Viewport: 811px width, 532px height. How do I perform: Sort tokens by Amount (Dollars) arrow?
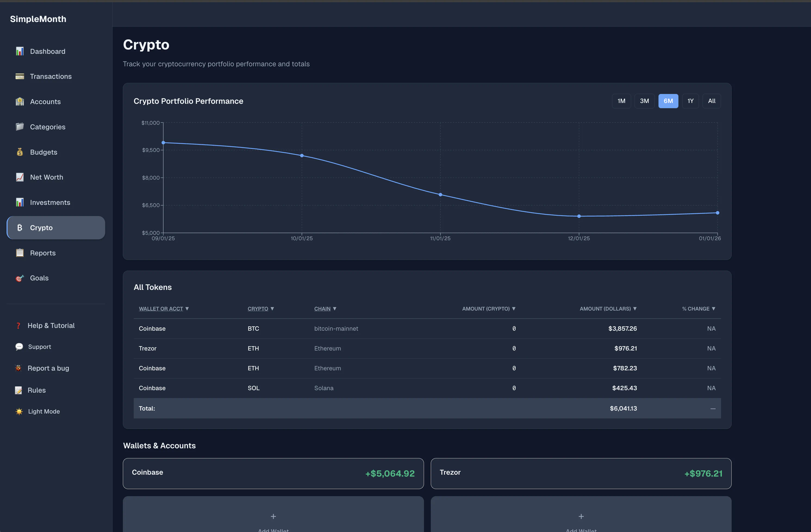tap(635, 309)
